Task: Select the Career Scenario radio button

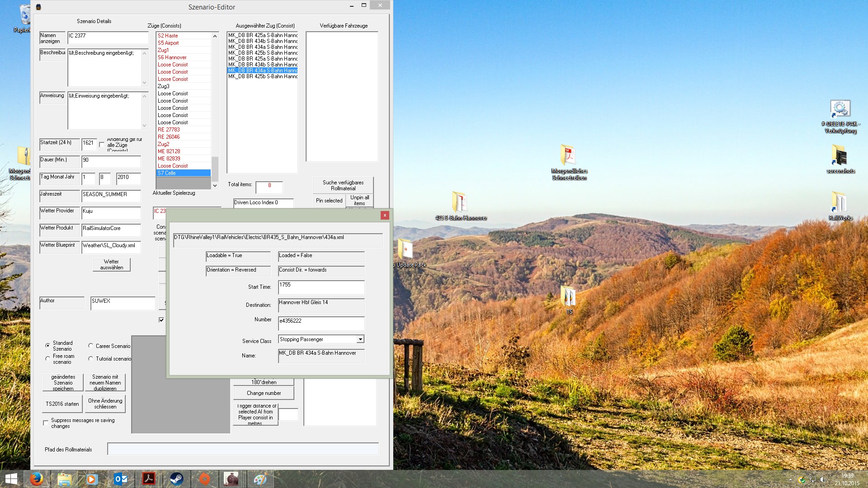Action: (x=91, y=346)
